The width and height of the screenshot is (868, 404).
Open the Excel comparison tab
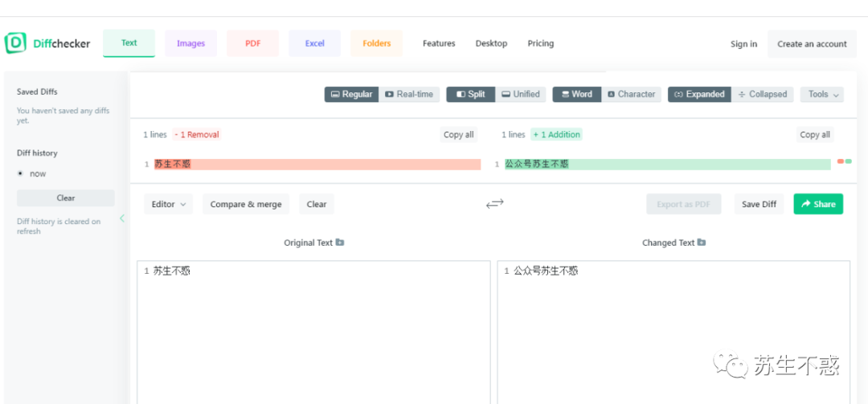[x=314, y=43]
